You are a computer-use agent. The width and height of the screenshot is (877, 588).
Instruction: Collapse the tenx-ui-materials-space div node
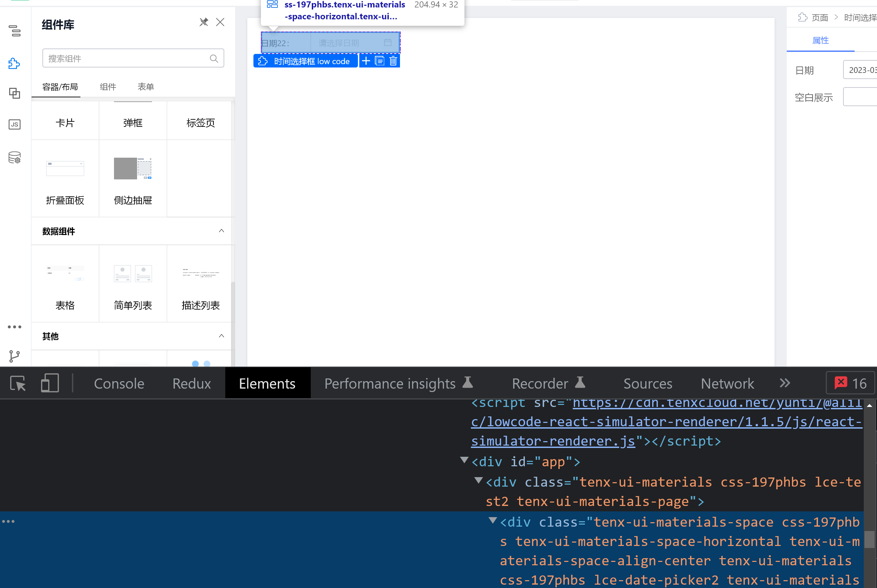[493, 521]
